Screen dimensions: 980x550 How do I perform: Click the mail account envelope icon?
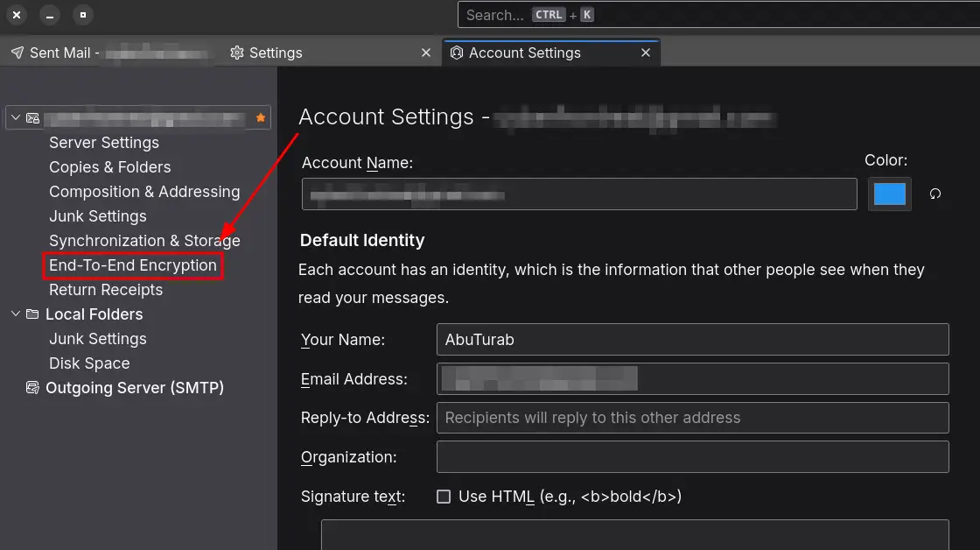point(32,117)
